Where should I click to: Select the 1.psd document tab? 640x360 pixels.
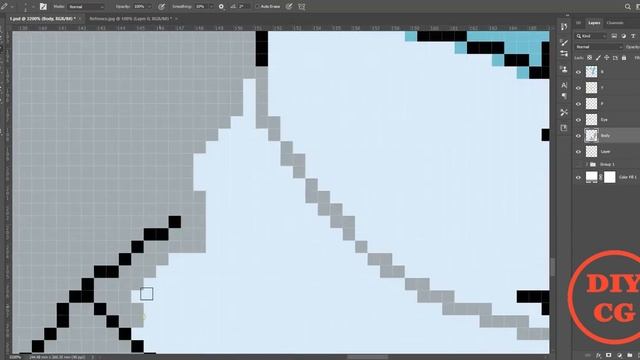tap(42, 19)
